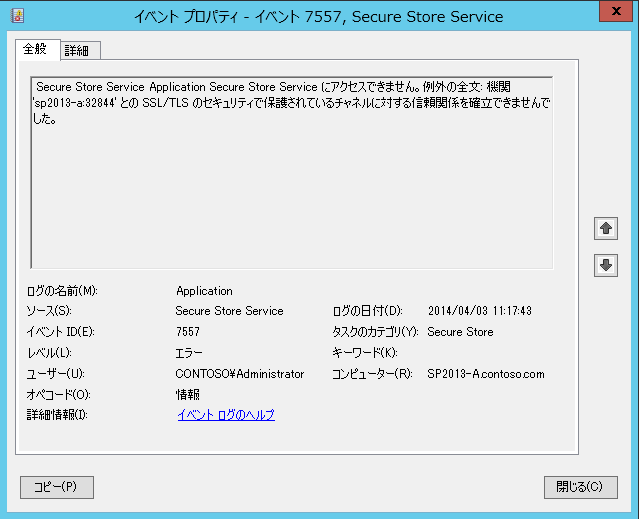The image size is (639, 519).
Task: Click the SP2013-A.contoso.com computer name
Action: [486, 374]
